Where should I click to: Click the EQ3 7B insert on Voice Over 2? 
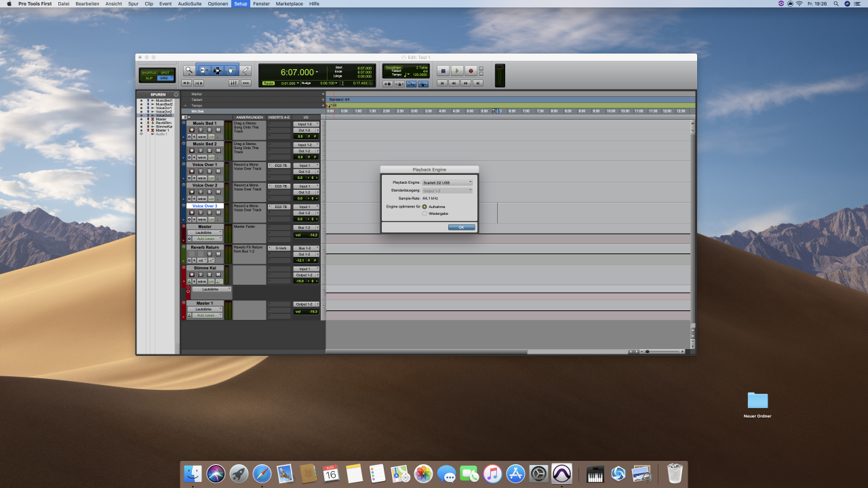click(x=279, y=186)
